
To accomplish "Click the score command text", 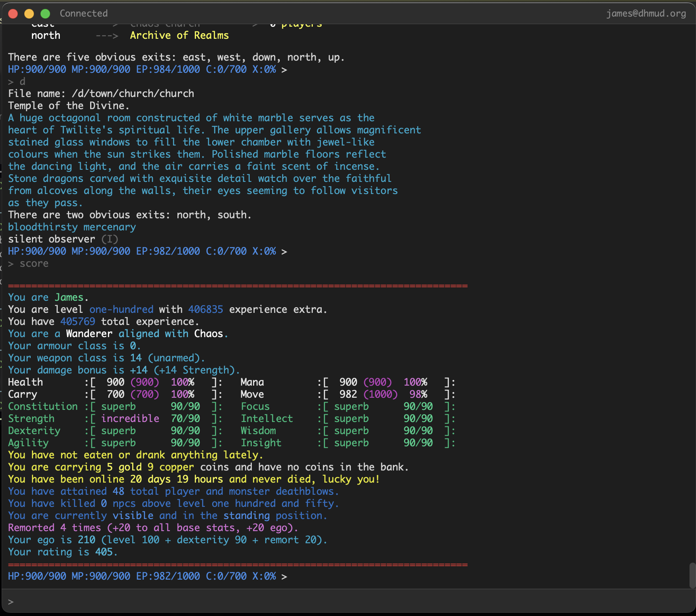I will pos(34,263).
